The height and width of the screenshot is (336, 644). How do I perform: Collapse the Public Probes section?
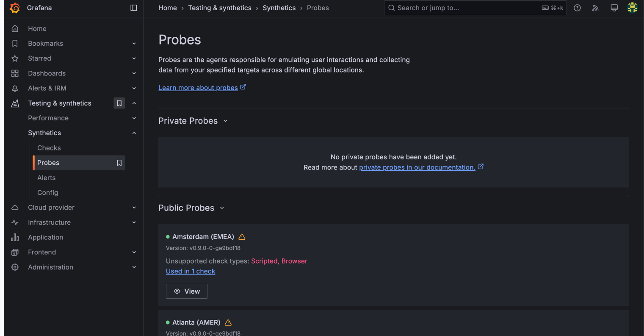222,208
